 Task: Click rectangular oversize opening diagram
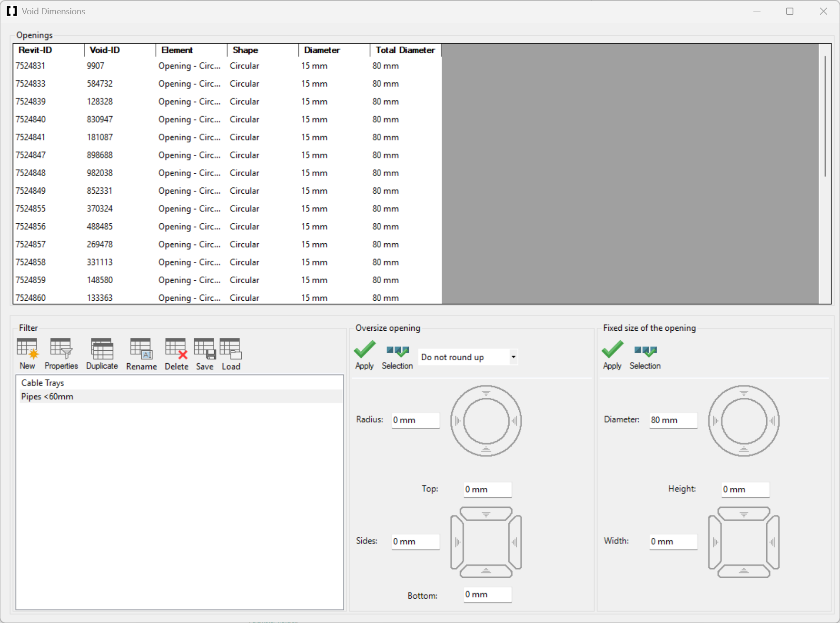point(486,542)
